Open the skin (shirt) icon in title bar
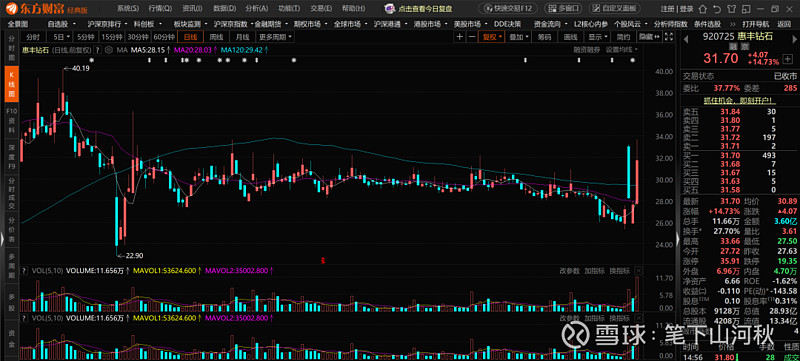This screenshot has width=800, height=361. [732, 9]
